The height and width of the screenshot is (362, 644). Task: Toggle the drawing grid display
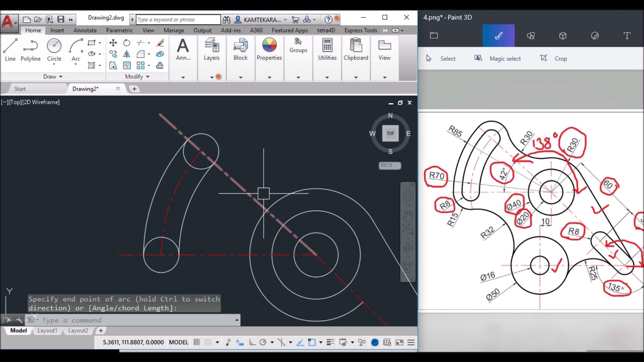pos(197,342)
